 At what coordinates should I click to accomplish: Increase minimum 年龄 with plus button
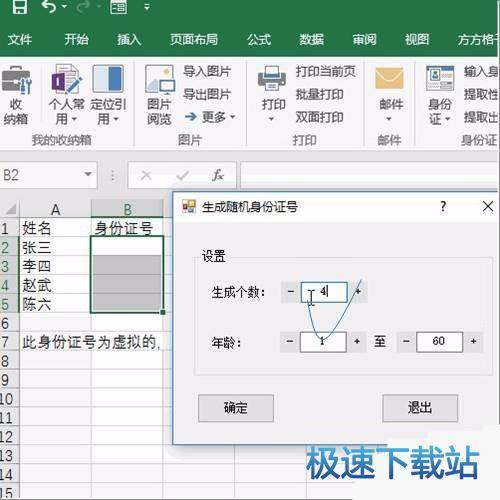tap(357, 341)
